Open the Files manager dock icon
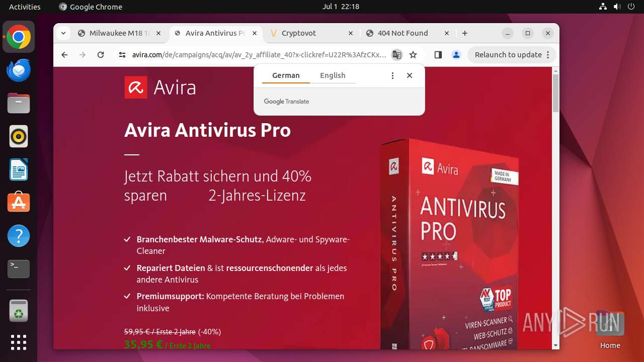The height and width of the screenshot is (362, 644). point(19,104)
